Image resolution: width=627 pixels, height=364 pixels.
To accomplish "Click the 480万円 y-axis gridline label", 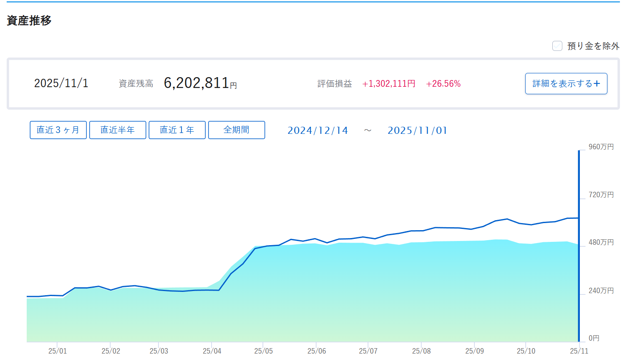I will click(601, 242).
